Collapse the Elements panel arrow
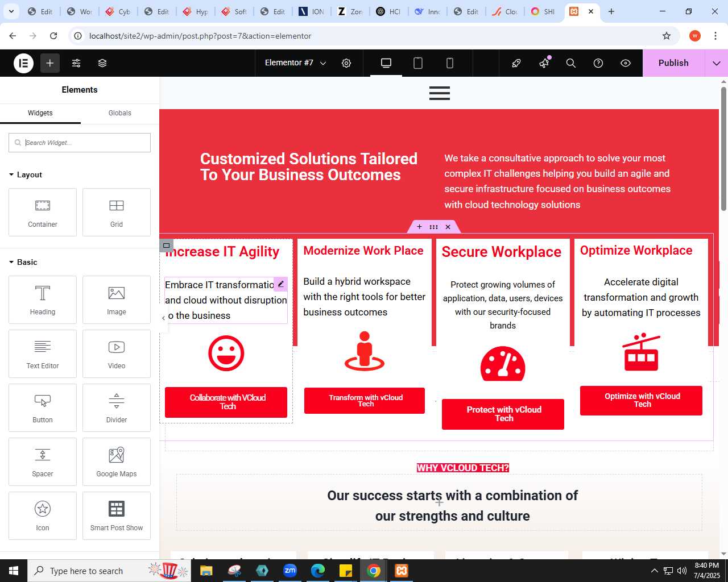The height and width of the screenshot is (582, 728). (x=163, y=318)
